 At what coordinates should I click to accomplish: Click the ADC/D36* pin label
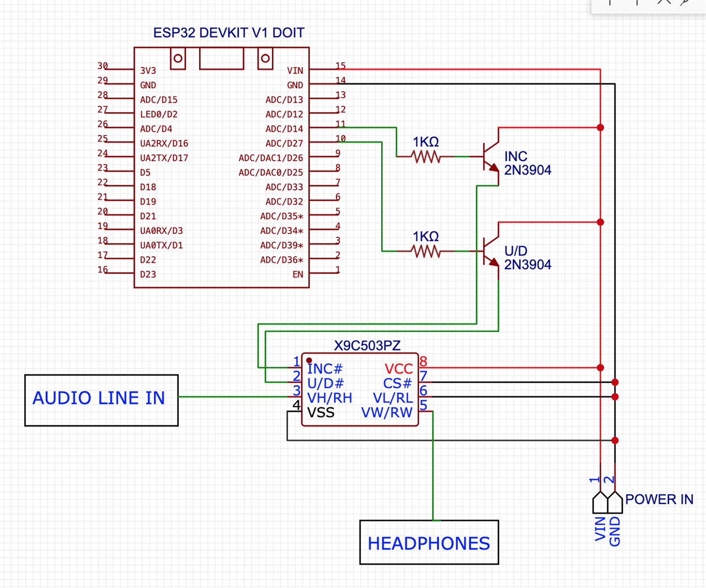281,260
